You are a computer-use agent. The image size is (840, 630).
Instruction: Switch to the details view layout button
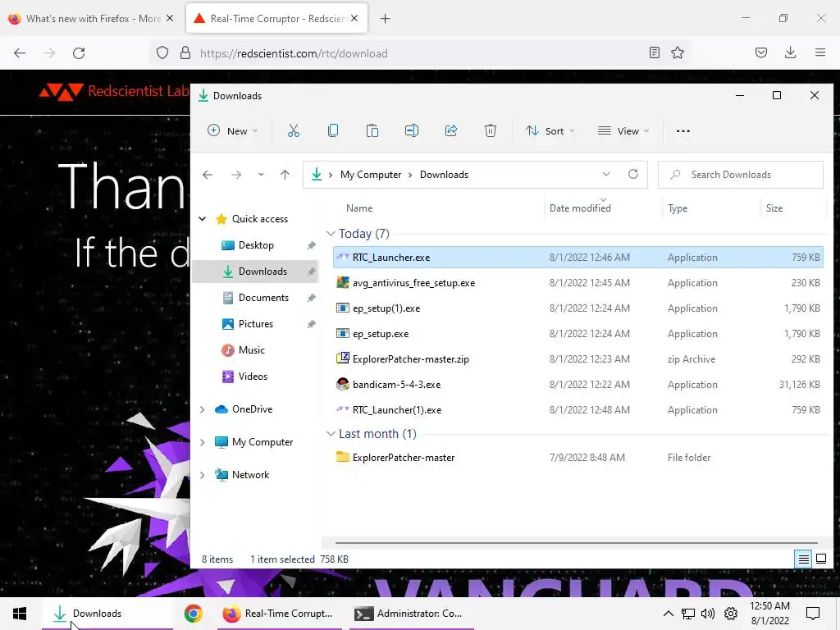pyautogui.click(x=804, y=559)
